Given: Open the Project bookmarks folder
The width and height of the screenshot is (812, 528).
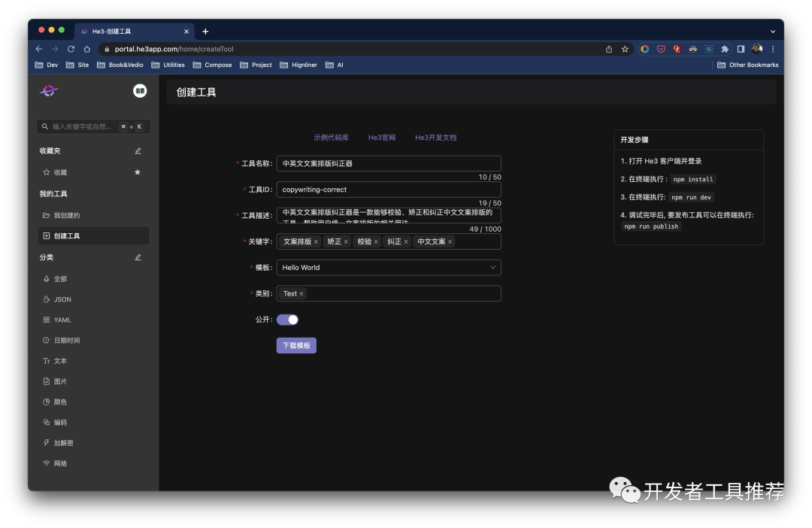Looking at the screenshot, I should 256,65.
